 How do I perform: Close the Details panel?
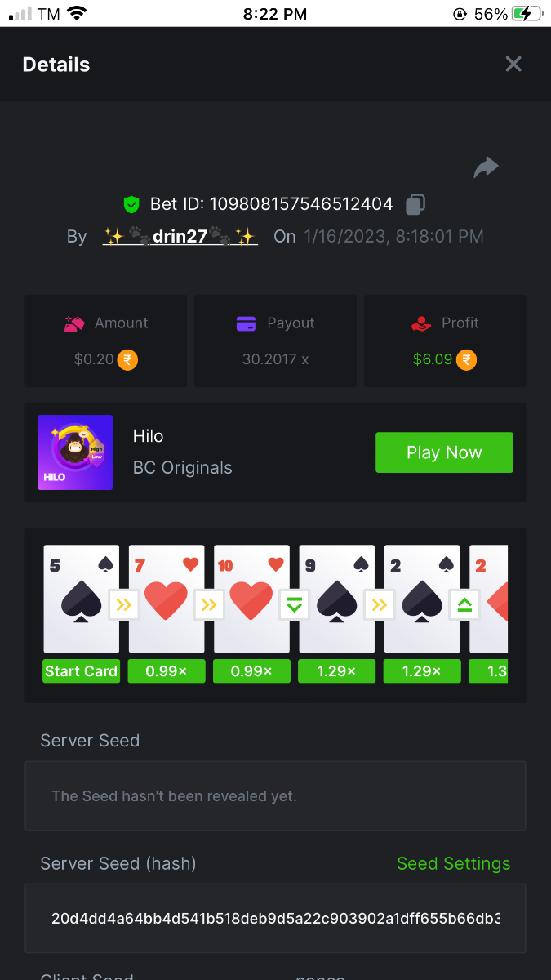[513, 64]
